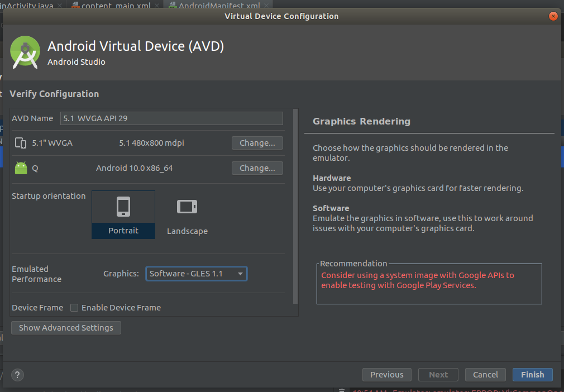Click the red Recommendation message text
The height and width of the screenshot is (392, 564).
coord(418,280)
